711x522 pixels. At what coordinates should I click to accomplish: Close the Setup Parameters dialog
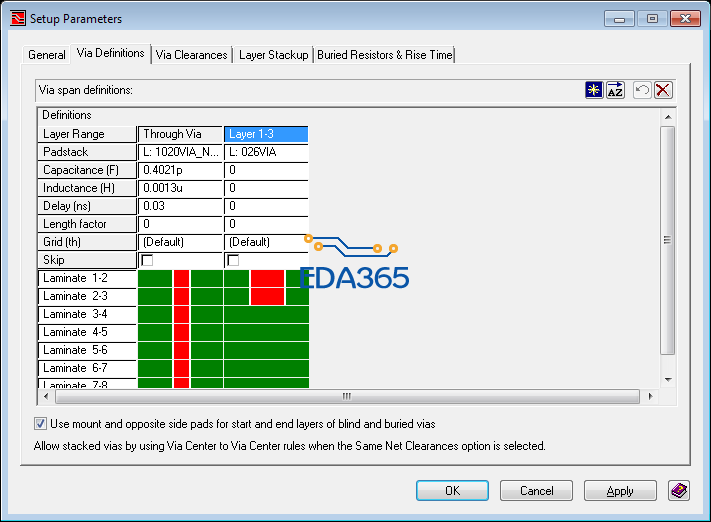point(685,19)
